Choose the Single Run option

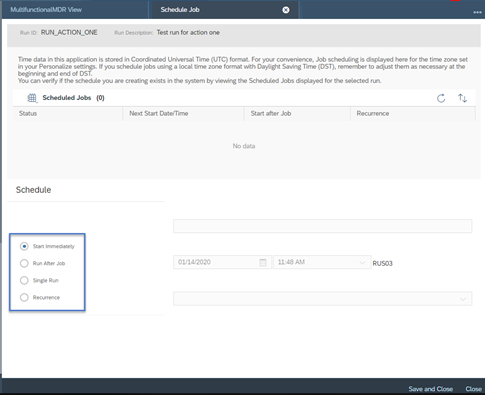[x=24, y=280]
